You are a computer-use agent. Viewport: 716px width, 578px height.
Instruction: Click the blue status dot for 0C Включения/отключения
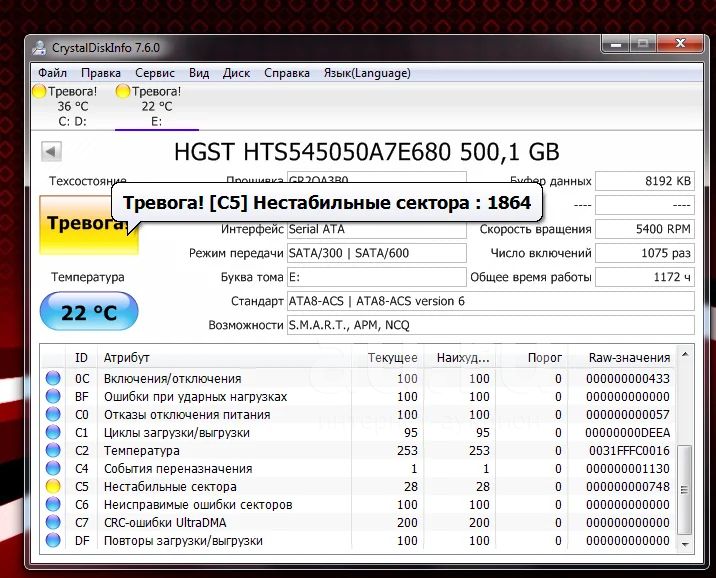tap(53, 378)
